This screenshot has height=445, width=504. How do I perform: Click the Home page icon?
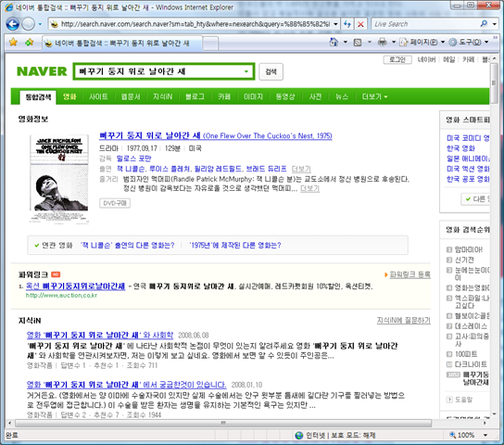click(x=334, y=42)
